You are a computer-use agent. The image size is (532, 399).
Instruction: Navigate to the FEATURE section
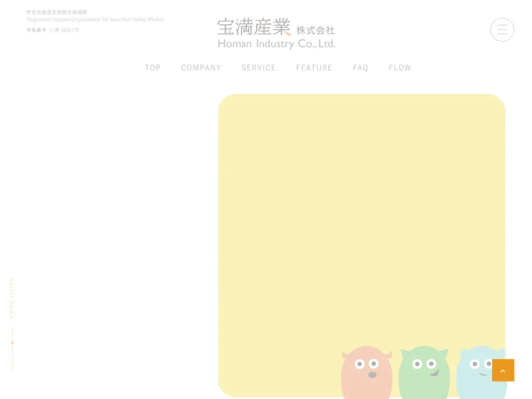(x=314, y=68)
